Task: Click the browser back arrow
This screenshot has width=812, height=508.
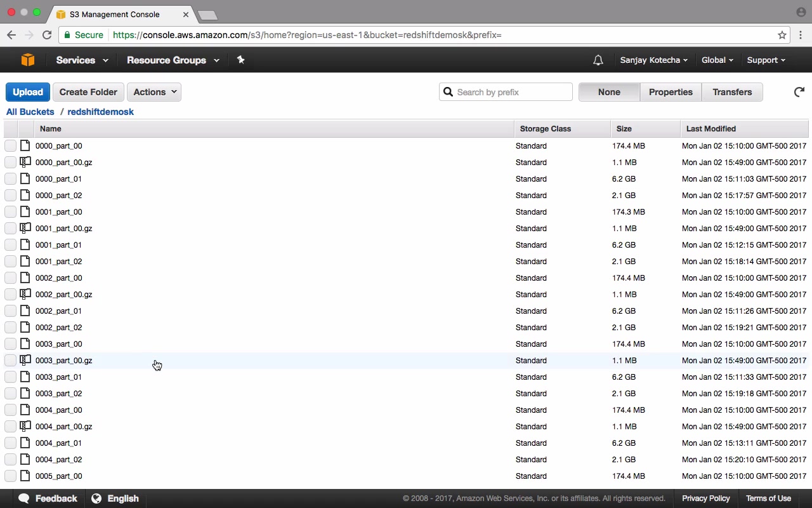Action: pyautogui.click(x=11, y=35)
